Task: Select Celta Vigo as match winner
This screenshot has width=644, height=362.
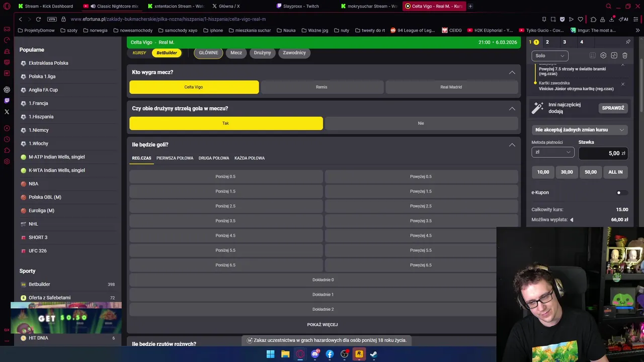Action: (194, 87)
